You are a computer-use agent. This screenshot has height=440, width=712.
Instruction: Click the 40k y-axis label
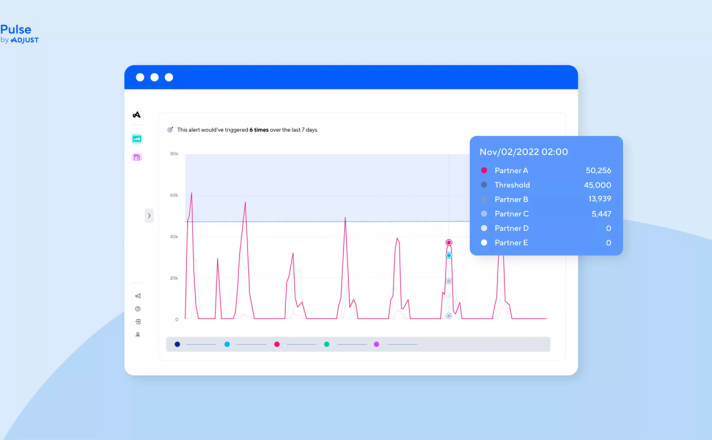point(174,237)
